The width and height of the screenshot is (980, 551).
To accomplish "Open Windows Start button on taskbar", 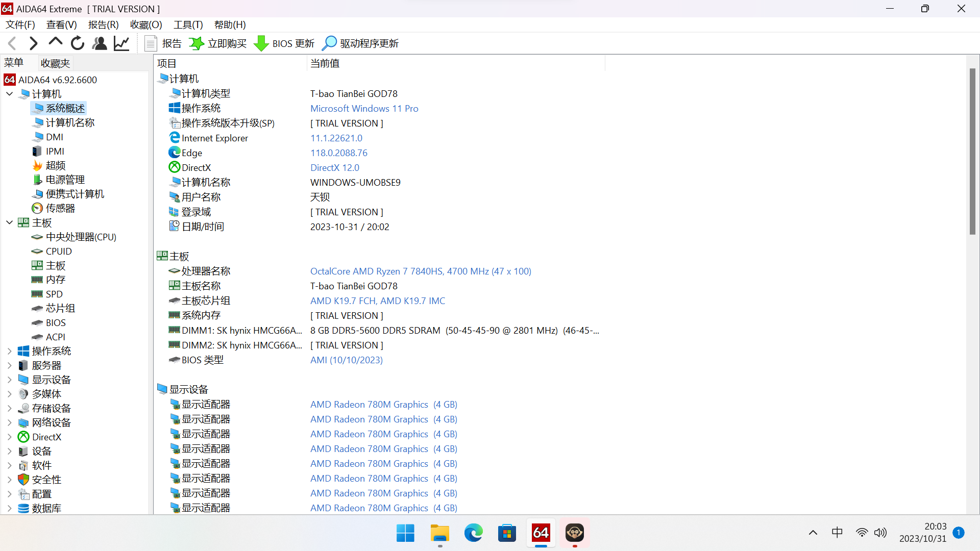I will point(405,533).
